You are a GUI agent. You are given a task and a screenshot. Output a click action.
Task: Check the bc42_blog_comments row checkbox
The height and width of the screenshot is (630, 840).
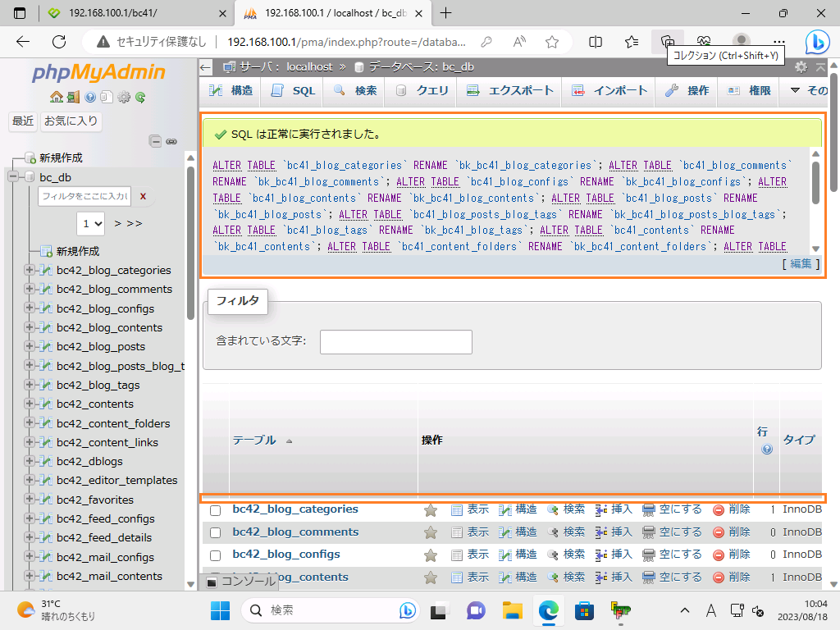216,532
